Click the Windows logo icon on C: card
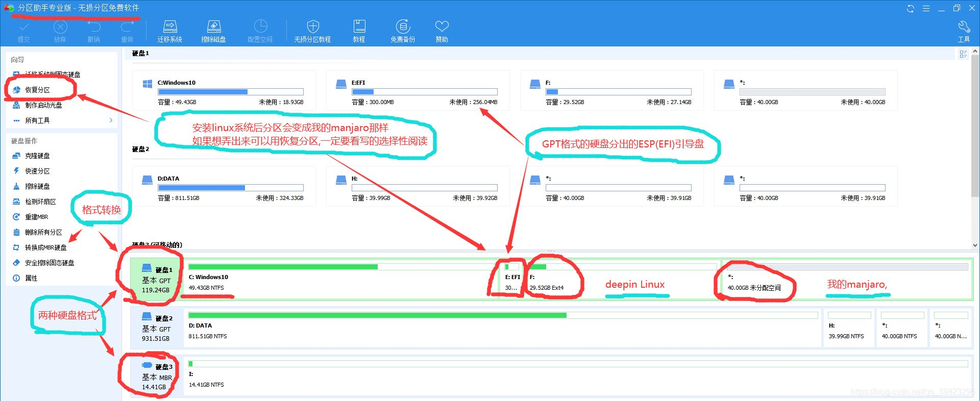The width and height of the screenshot is (980, 401). tap(148, 84)
